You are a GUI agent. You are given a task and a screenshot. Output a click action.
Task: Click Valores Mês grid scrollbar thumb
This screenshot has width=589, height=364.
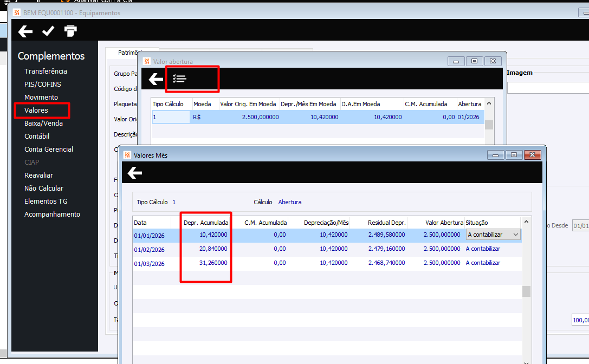[526, 291]
